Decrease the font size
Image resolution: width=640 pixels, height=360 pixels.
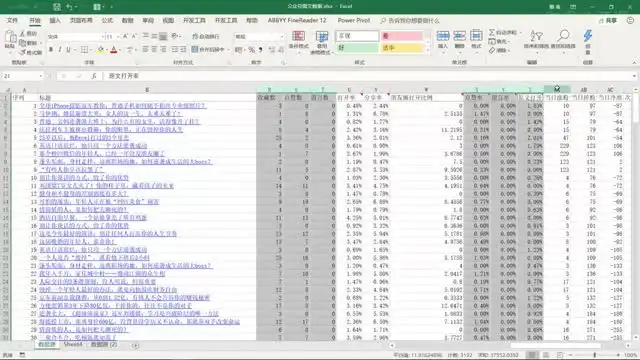click(134, 36)
